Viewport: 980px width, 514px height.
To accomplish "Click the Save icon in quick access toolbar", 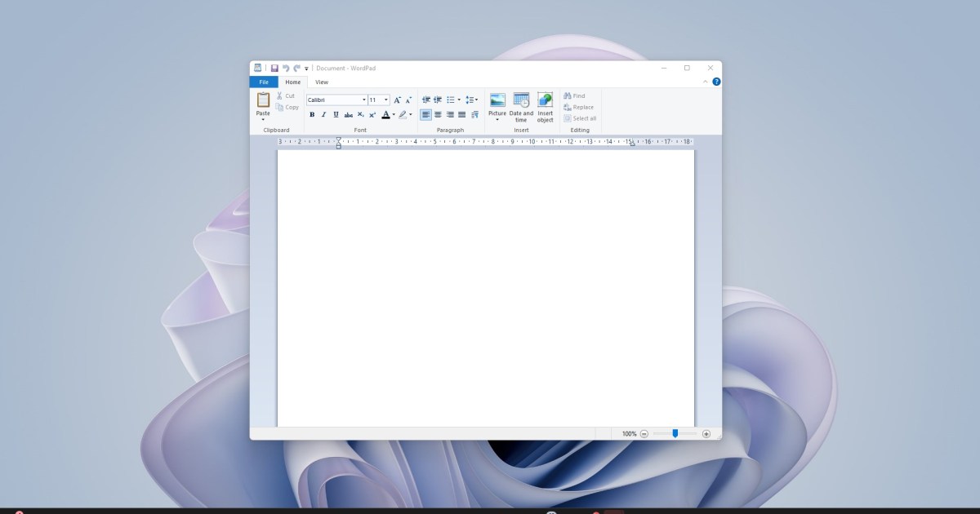I will pyautogui.click(x=274, y=69).
